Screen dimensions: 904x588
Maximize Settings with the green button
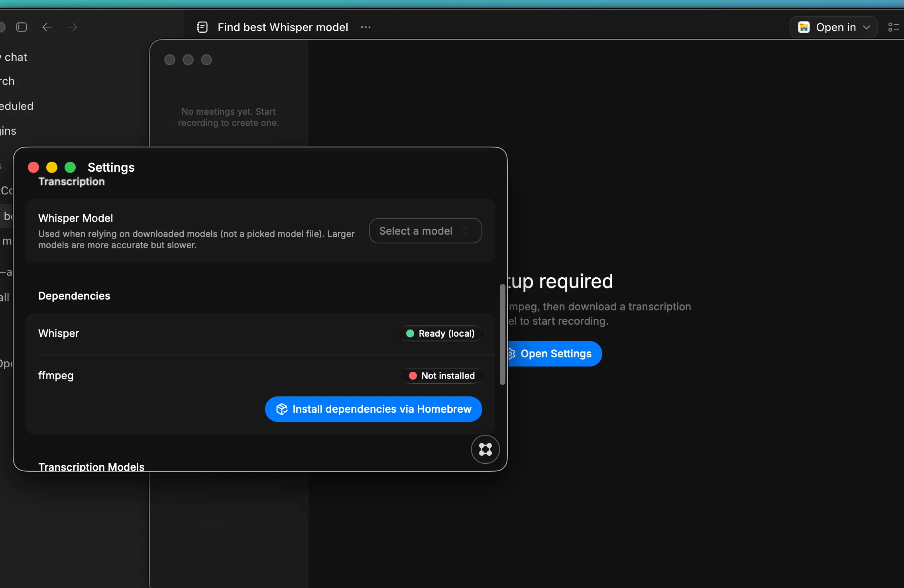[70, 167]
